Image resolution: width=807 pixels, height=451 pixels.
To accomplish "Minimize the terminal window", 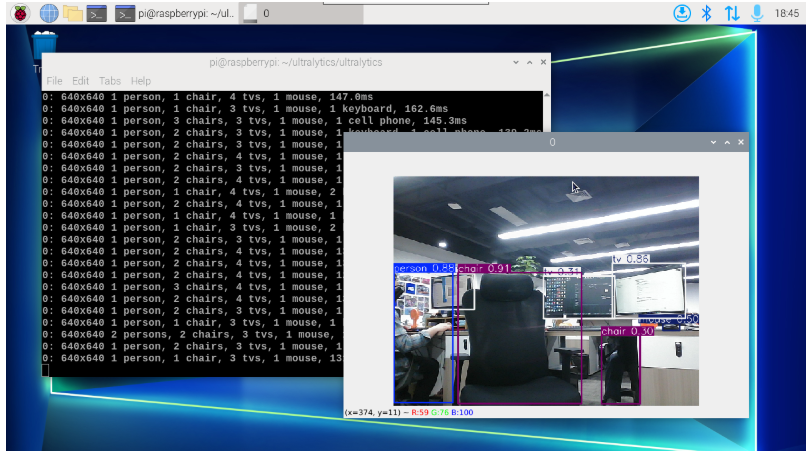I will pyautogui.click(x=516, y=62).
